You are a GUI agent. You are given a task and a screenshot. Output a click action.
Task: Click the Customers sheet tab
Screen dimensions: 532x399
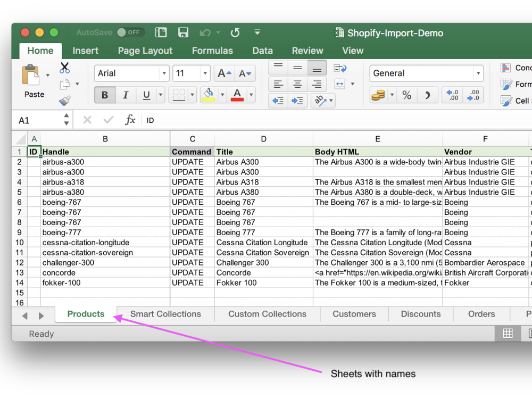pyautogui.click(x=354, y=314)
